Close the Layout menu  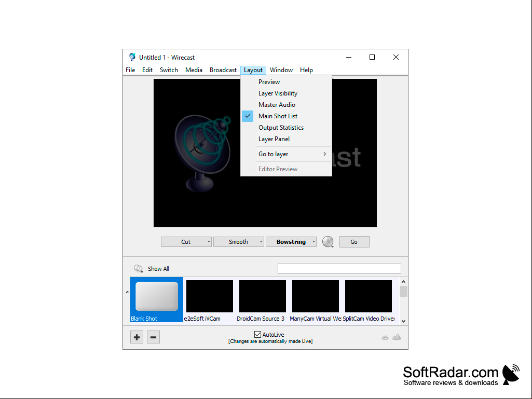(253, 70)
